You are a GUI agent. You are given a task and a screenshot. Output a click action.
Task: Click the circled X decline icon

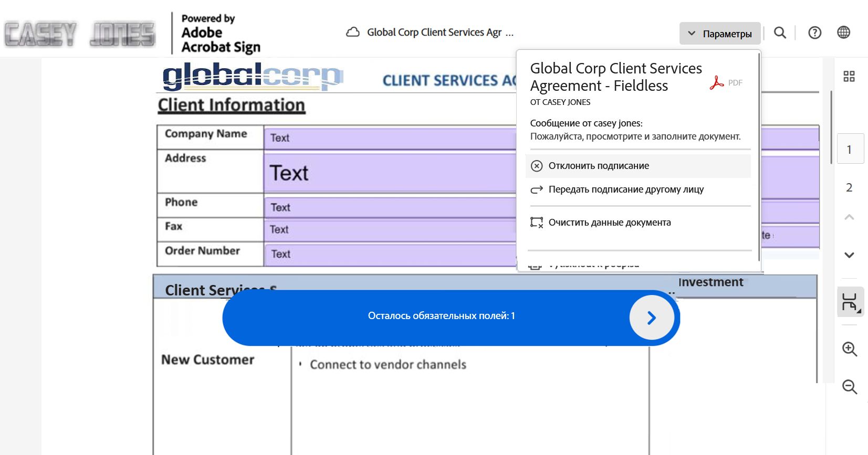click(537, 166)
